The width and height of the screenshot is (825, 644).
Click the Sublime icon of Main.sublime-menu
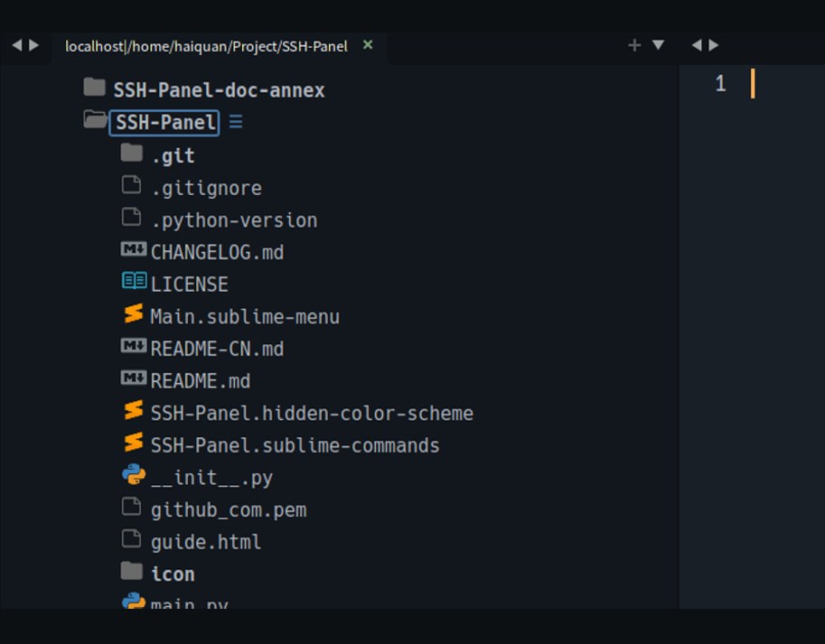click(x=133, y=313)
